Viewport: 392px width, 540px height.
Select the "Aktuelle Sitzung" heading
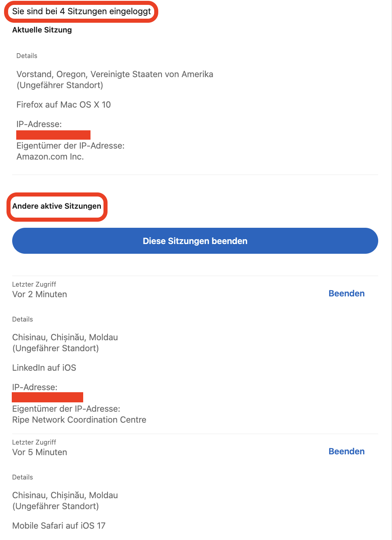[42, 30]
